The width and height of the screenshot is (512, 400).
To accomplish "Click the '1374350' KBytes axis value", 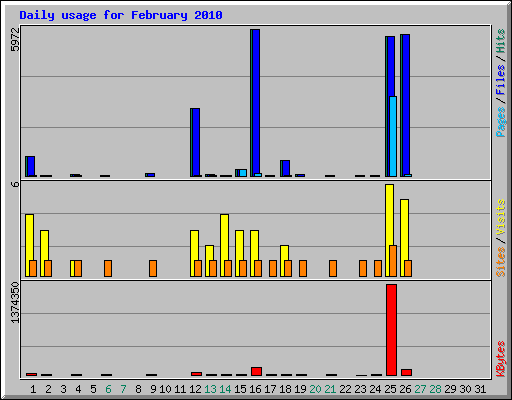I will 15,303.
